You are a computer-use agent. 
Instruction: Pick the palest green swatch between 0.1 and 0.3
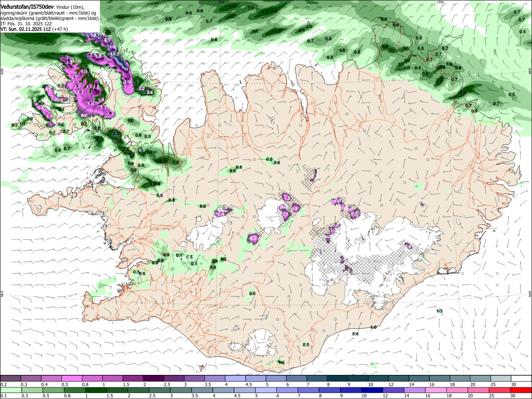(x=11, y=390)
